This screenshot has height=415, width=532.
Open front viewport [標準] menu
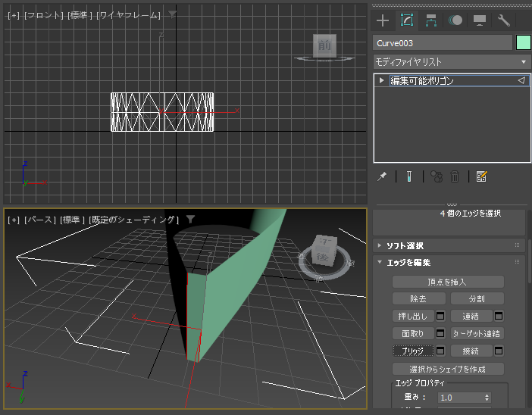click(80, 15)
